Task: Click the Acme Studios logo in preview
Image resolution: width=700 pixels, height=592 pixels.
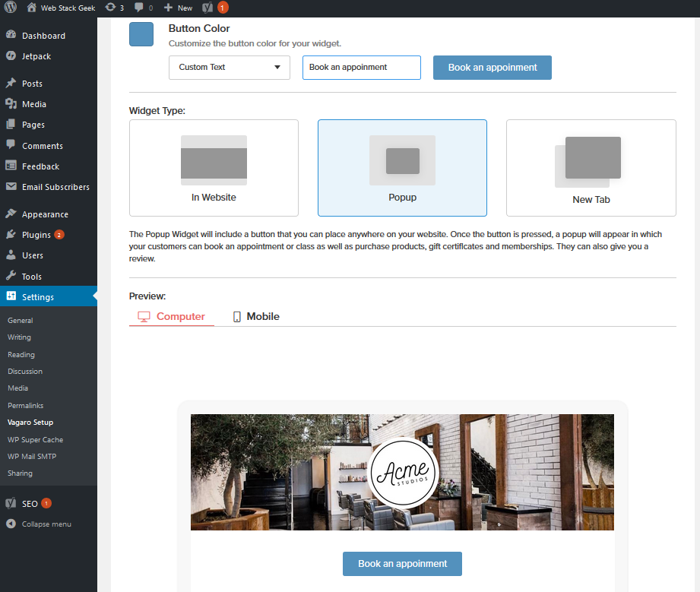Action: coord(403,473)
